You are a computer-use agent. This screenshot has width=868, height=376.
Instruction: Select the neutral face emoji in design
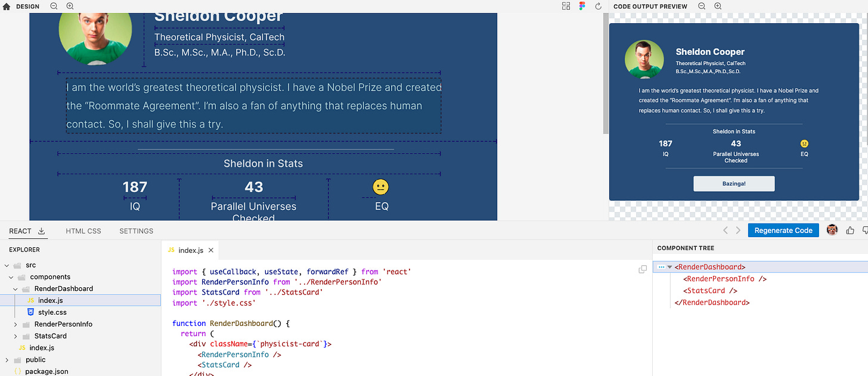(381, 187)
